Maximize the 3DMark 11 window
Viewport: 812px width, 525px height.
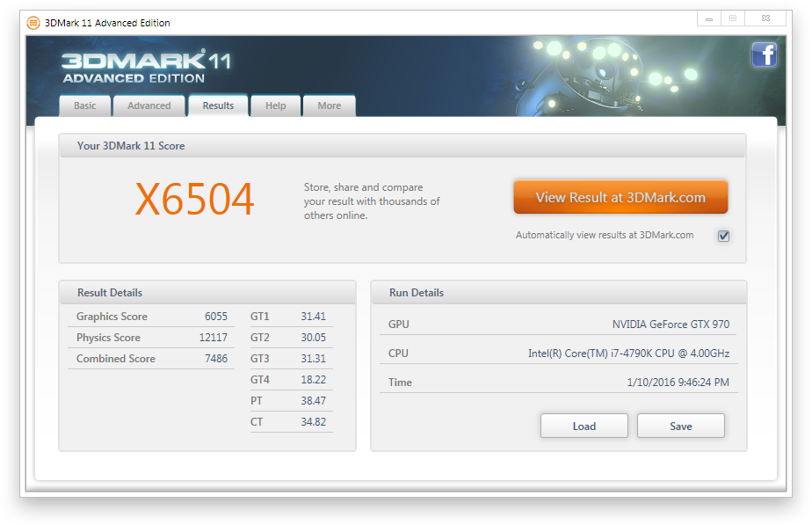733,18
